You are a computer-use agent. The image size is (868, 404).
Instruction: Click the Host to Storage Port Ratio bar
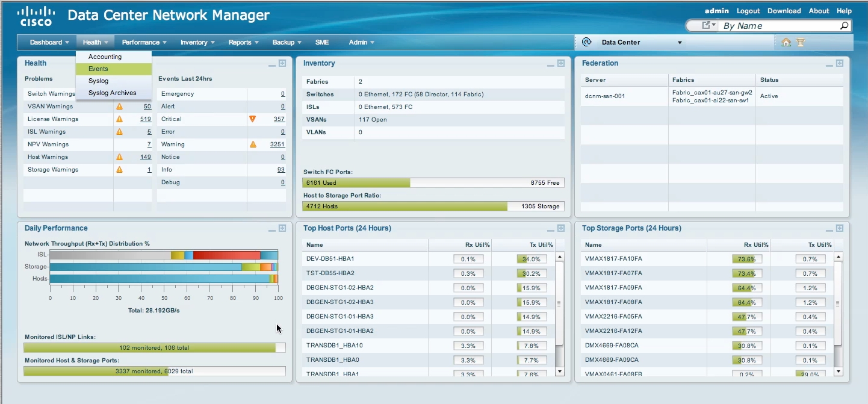433,206
